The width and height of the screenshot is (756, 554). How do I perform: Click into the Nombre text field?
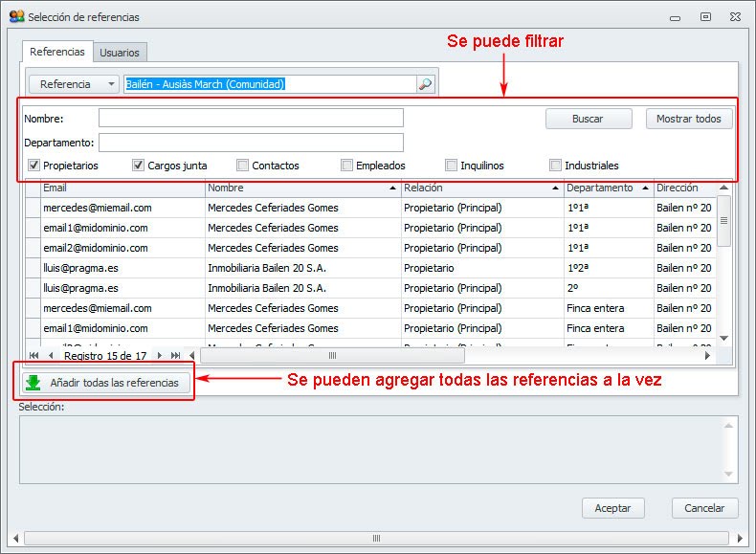coord(251,119)
